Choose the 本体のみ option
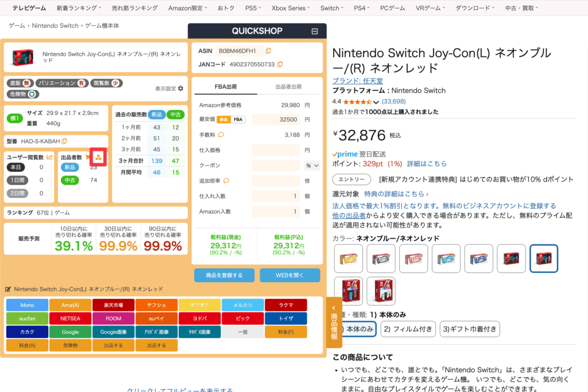The image size is (588, 392). tap(359, 329)
